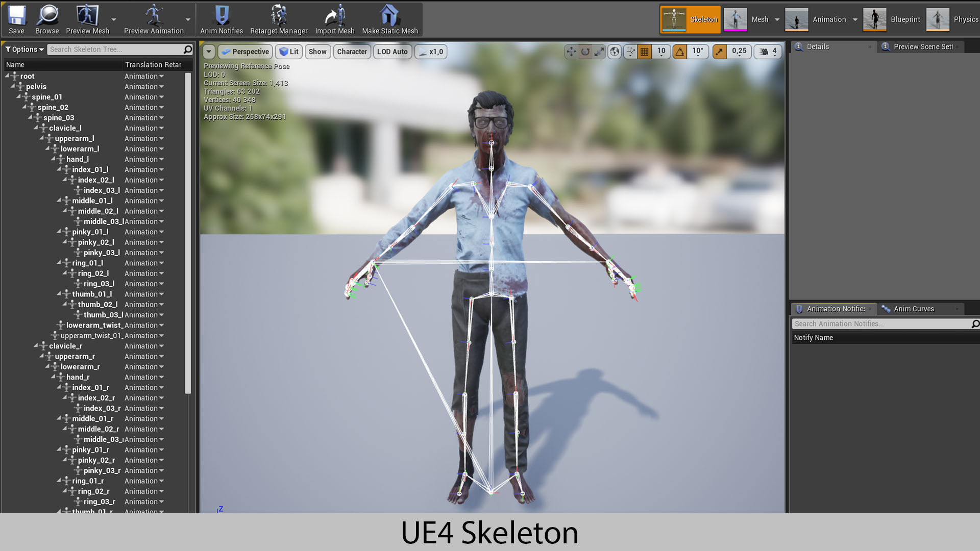Click the skeleton tree vertical scrollbar
The height and width of the screenshot is (551, 980).
click(x=188, y=232)
